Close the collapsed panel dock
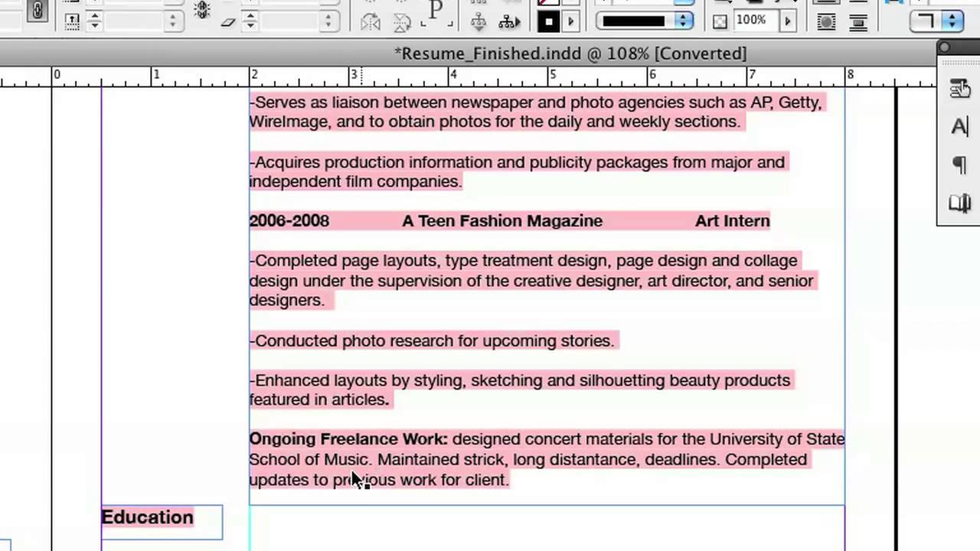 click(x=944, y=47)
